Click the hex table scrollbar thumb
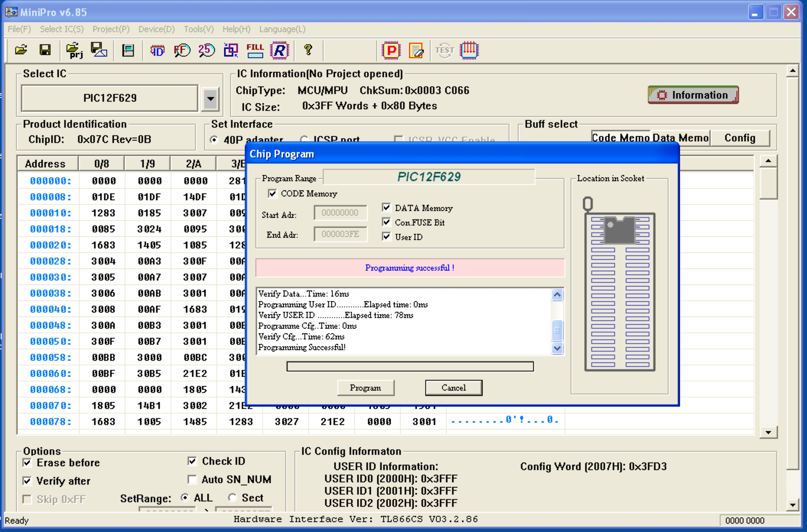The height and width of the screenshot is (532, 807). [768, 184]
